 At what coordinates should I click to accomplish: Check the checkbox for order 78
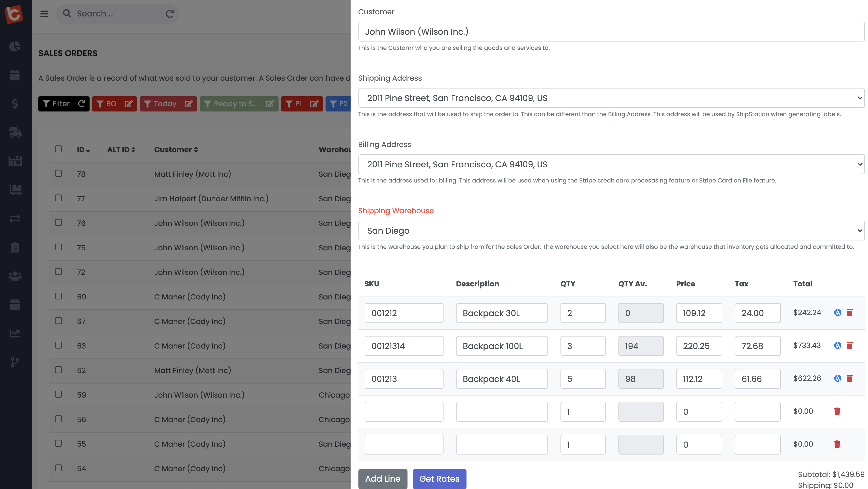coord(58,173)
